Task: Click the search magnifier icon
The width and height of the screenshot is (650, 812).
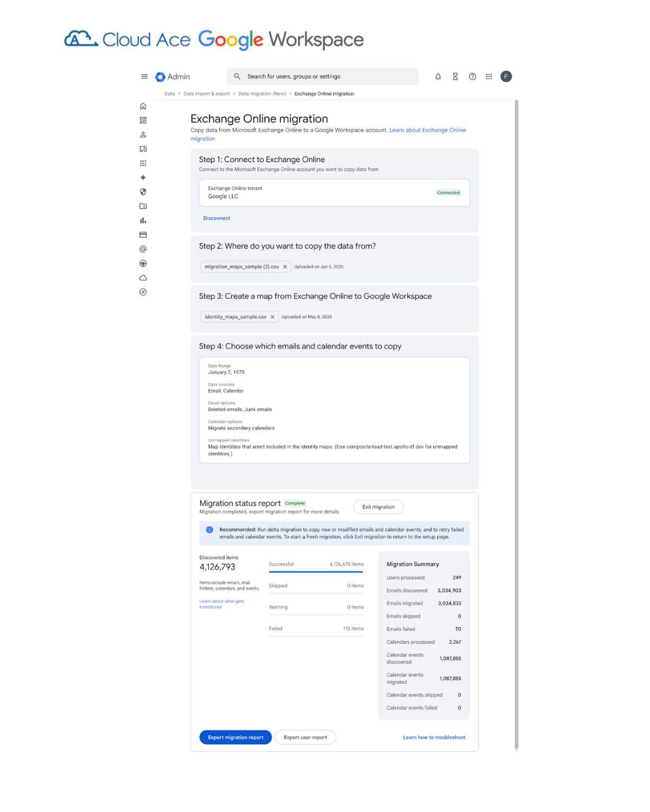Action: [x=237, y=76]
